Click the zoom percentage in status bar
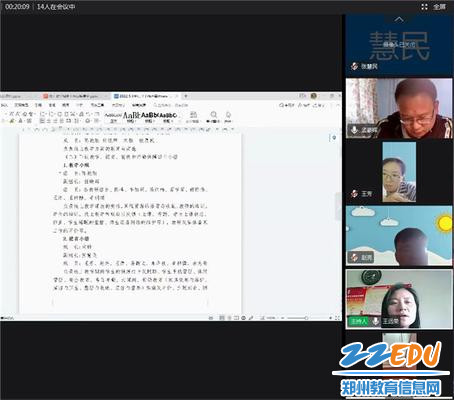Image resolution: width=454 pixels, height=400 pixels. point(270,318)
